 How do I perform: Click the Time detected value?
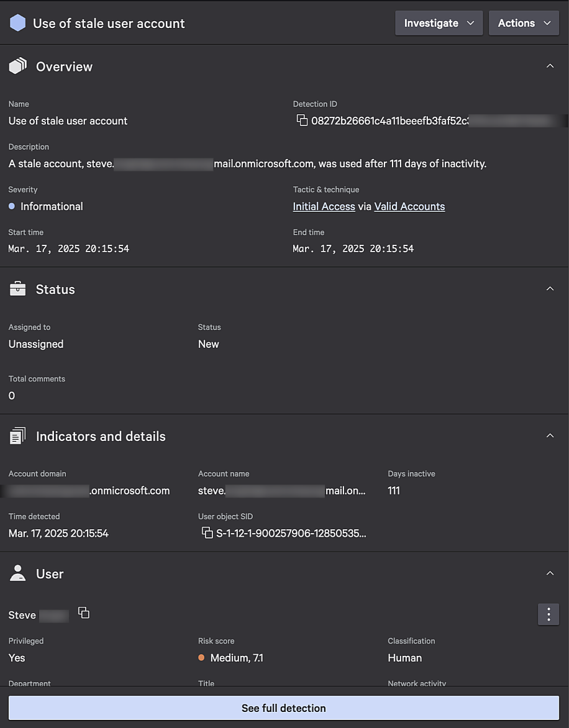click(x=58, y=534)
